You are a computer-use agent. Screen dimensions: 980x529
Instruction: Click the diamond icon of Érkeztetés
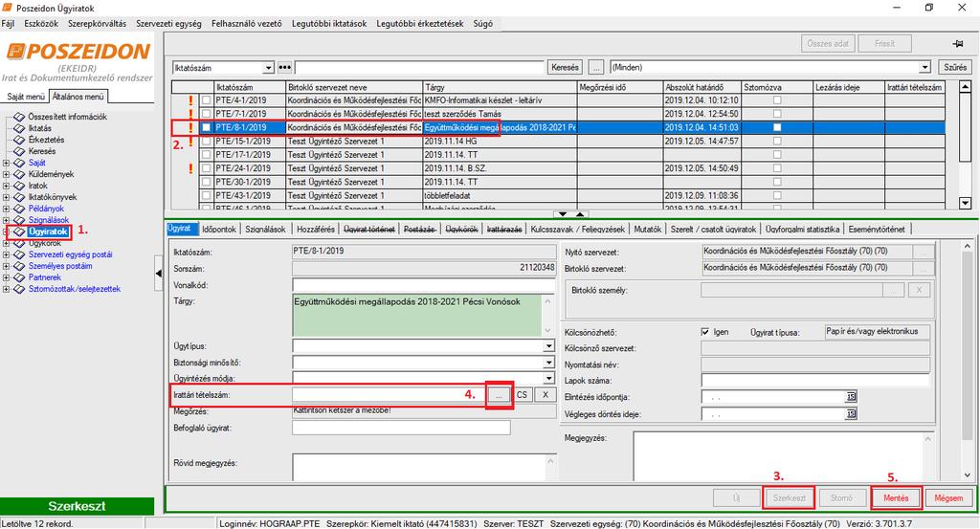tap(19, 140)
